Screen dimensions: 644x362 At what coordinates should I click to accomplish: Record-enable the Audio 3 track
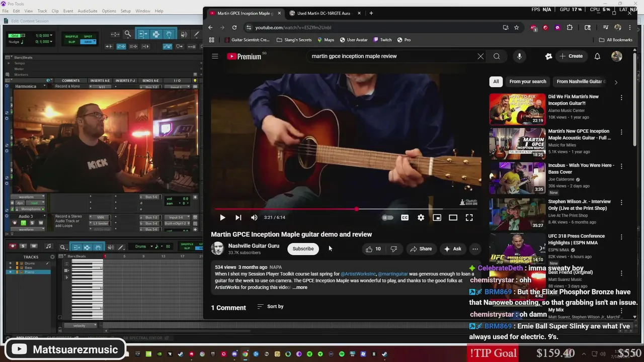pos(14,223)
